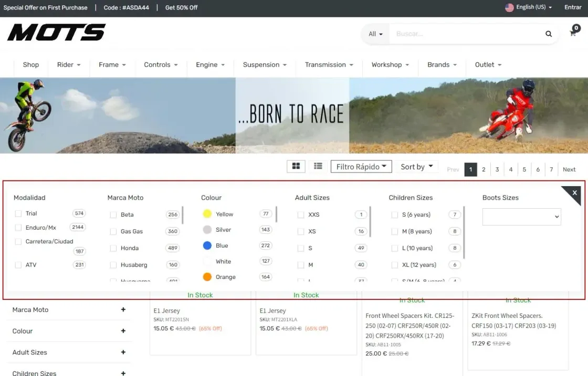Click the Buscar search input field
The image size is (588, 376).
pos(465,34)
